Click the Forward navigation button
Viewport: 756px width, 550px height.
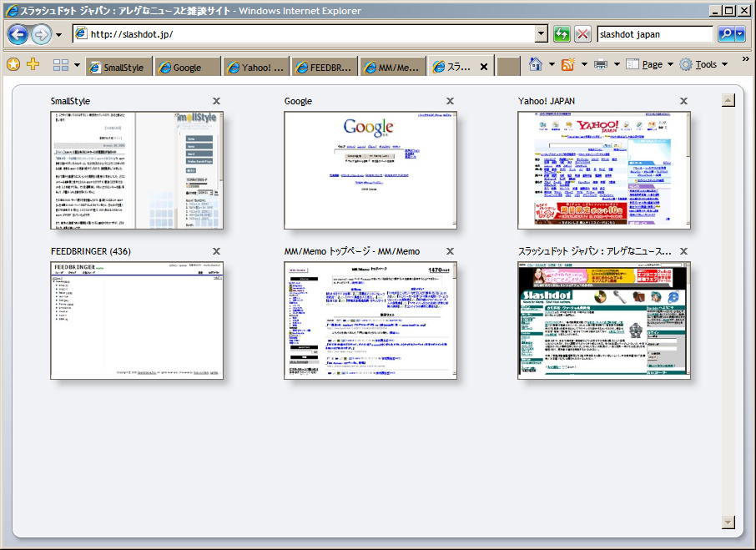click(41, 34)
